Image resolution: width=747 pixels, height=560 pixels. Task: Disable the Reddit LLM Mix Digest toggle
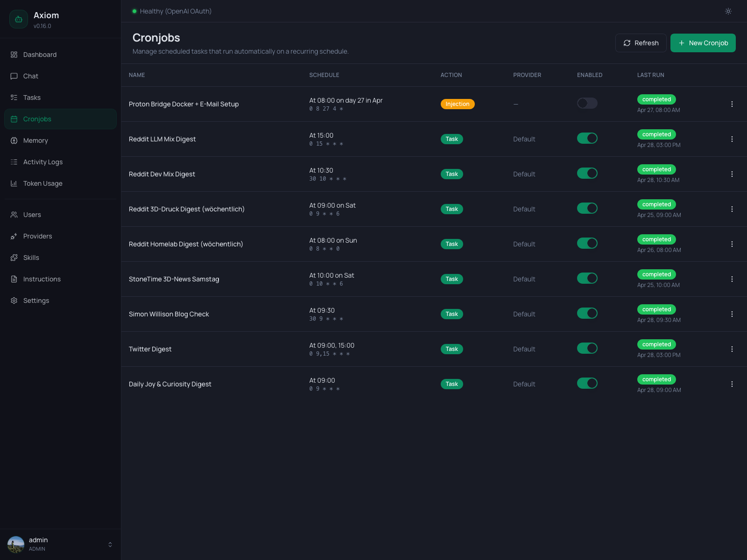[x=587, y=138]
